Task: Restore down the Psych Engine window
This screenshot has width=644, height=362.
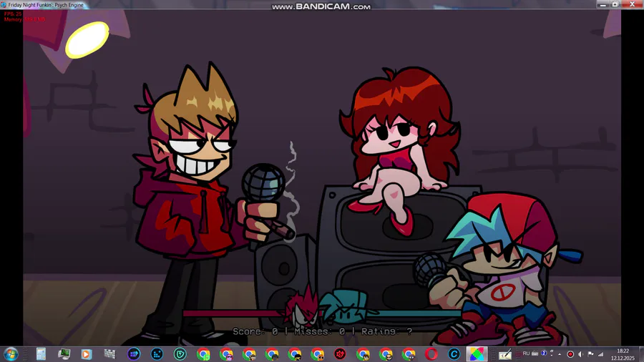Action: 615,4
